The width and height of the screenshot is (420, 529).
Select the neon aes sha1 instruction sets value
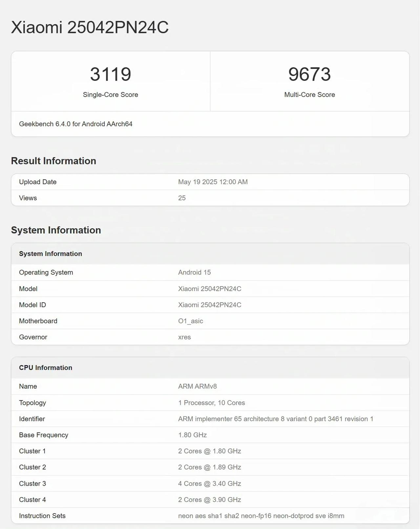261,516
